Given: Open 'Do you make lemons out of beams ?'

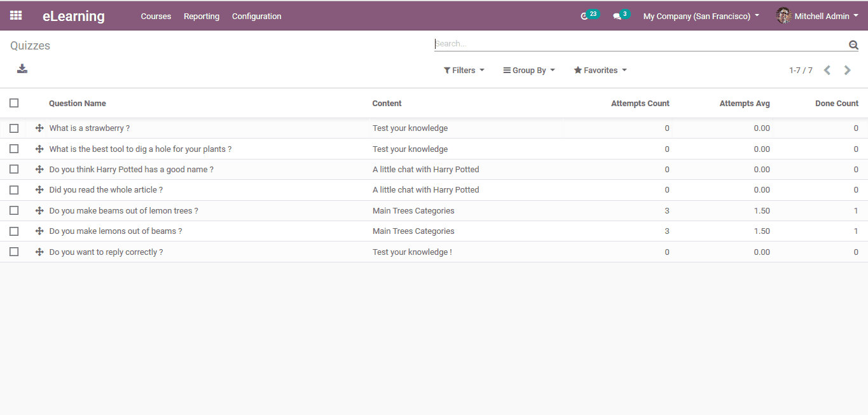Looking at the screenshot, I should tap(116, 231).
